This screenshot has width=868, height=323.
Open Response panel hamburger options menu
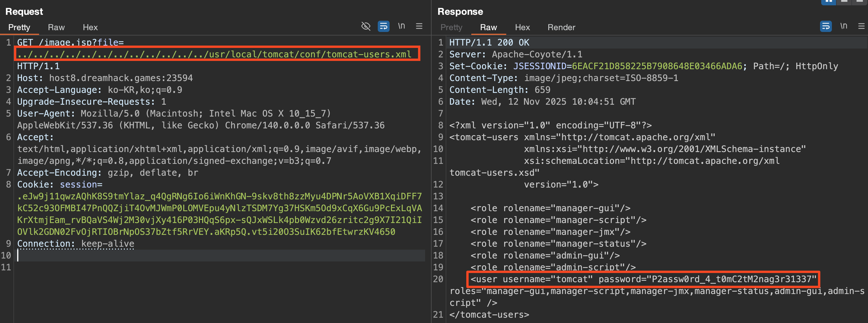pyautogui.click(x=861, y=26)
